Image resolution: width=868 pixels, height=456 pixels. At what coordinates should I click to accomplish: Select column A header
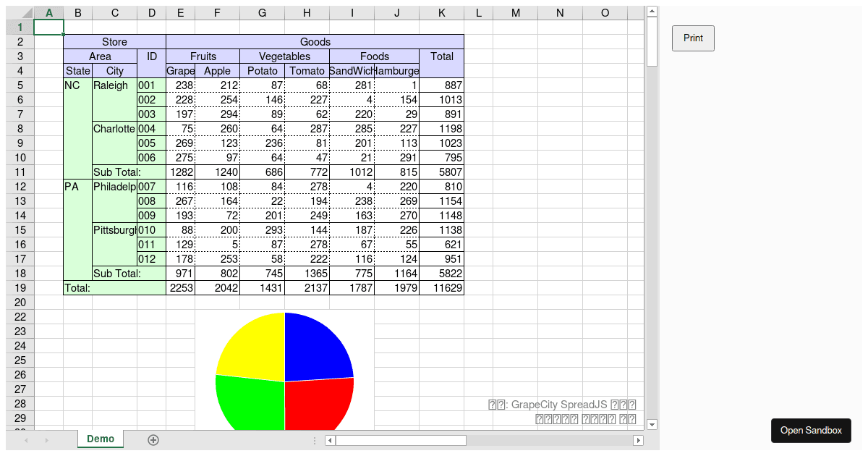[x=48, y=13]
